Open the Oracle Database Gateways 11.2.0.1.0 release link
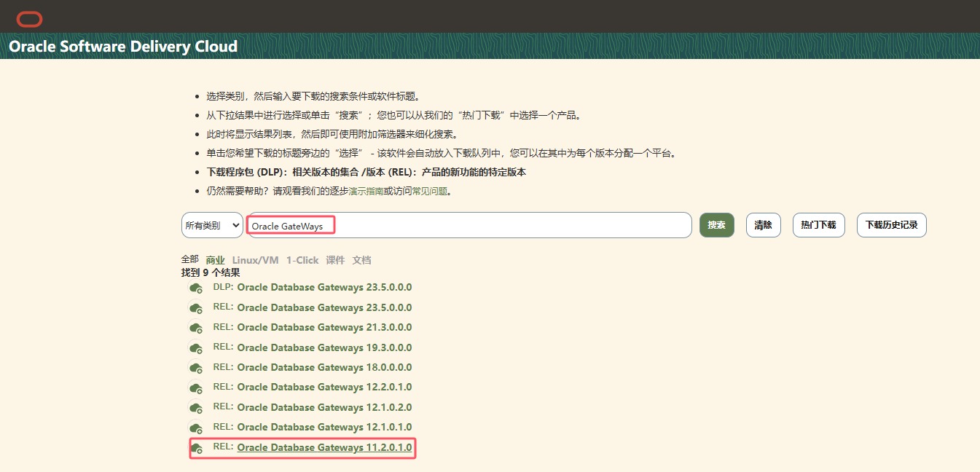Image resolution: width=980 pixels, height=472 pixels. [324, 447]
